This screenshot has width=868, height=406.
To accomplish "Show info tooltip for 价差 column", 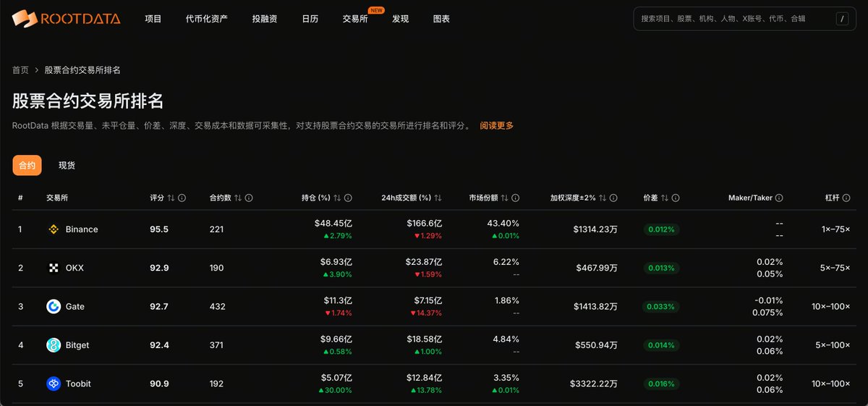I will tap(676, 198).
